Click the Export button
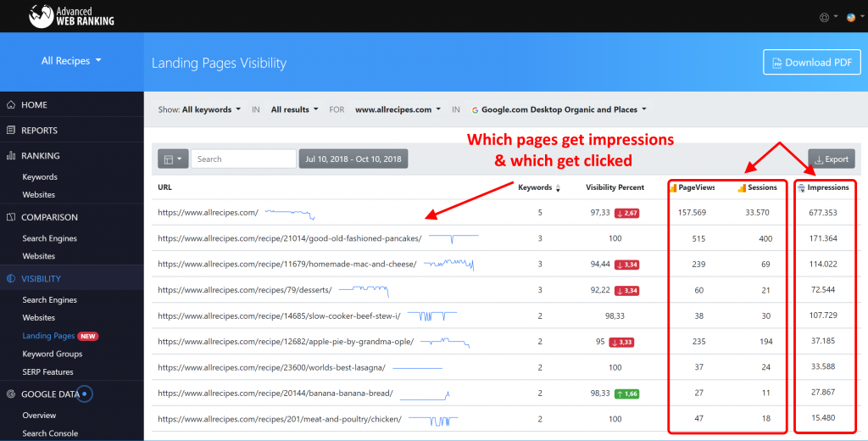Viewport: 868px width, 441px height. pyautogui.click(x=831, y=159)
